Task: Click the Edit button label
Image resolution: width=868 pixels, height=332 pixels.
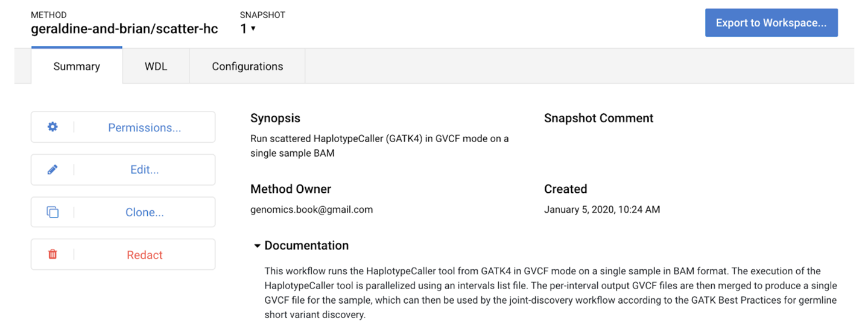Action: [x=144, y=170]
